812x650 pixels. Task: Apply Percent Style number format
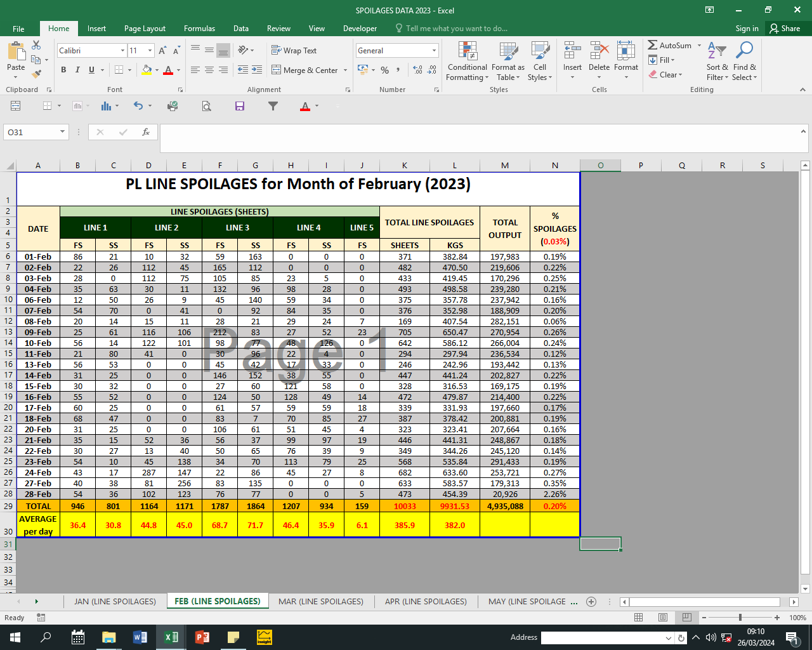[384, 70]
